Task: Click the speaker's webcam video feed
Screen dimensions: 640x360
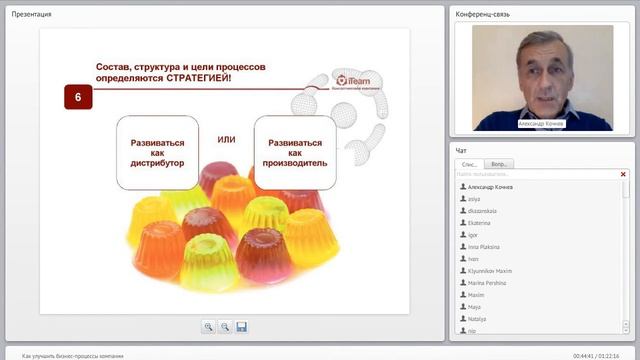Action: click(x=542, y=78)
